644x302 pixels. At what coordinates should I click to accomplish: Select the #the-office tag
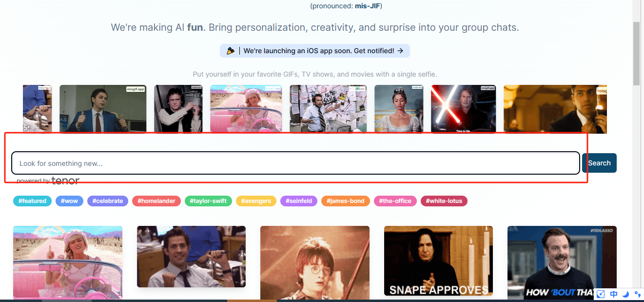395,201
